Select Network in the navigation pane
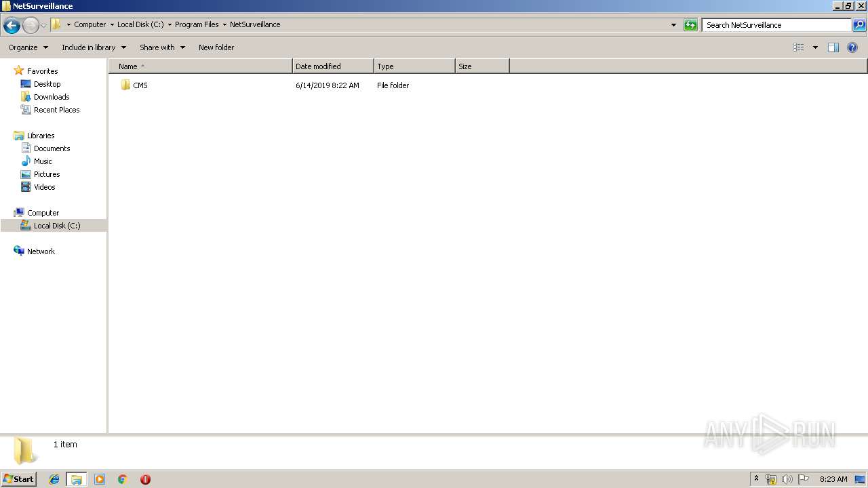The height and width of the screenshot is (488, 868). 34,251
